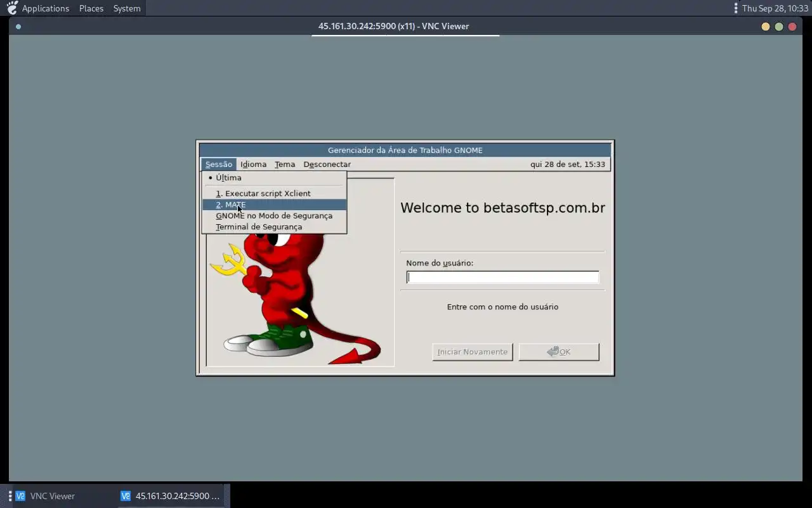Click the Gerenciador da Área de Trabalho GNOME title

(x=405, y=150)
